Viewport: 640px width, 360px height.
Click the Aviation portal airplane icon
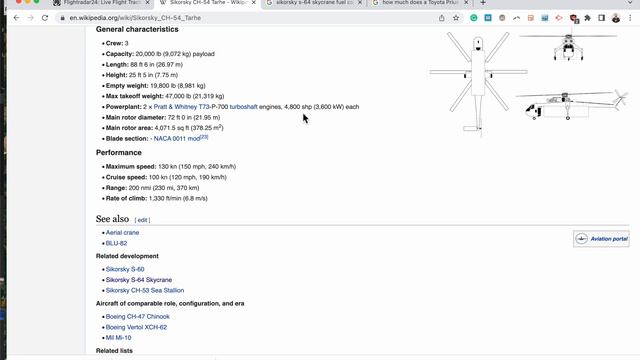pyautogui.click(x=581, y=239)
